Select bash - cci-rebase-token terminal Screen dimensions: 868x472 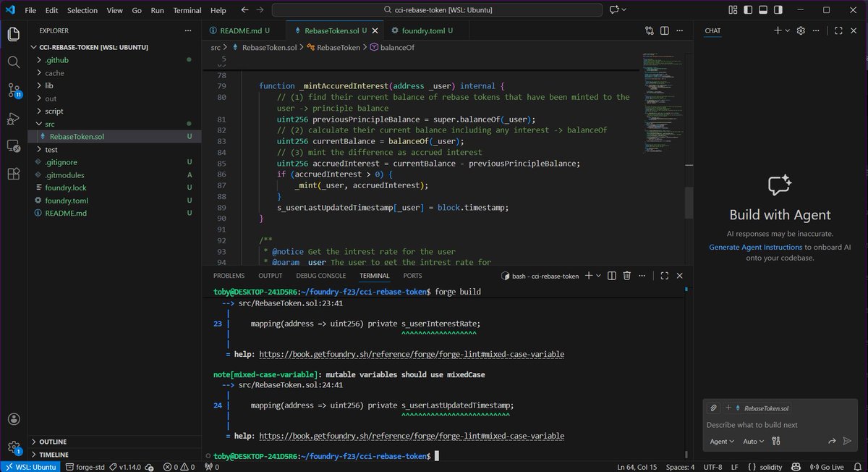(x=540, y=276)
